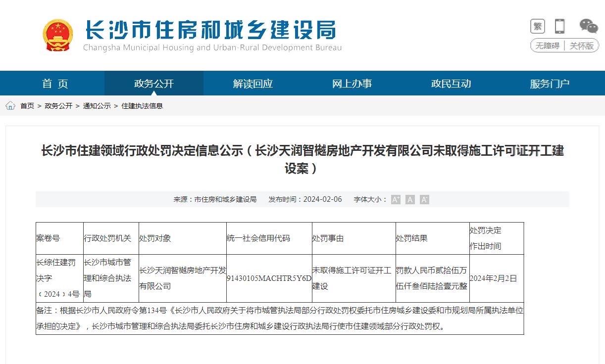The image size is (605, 364).
Task: Click the 案卷号 table header
Action: [59, 238]
